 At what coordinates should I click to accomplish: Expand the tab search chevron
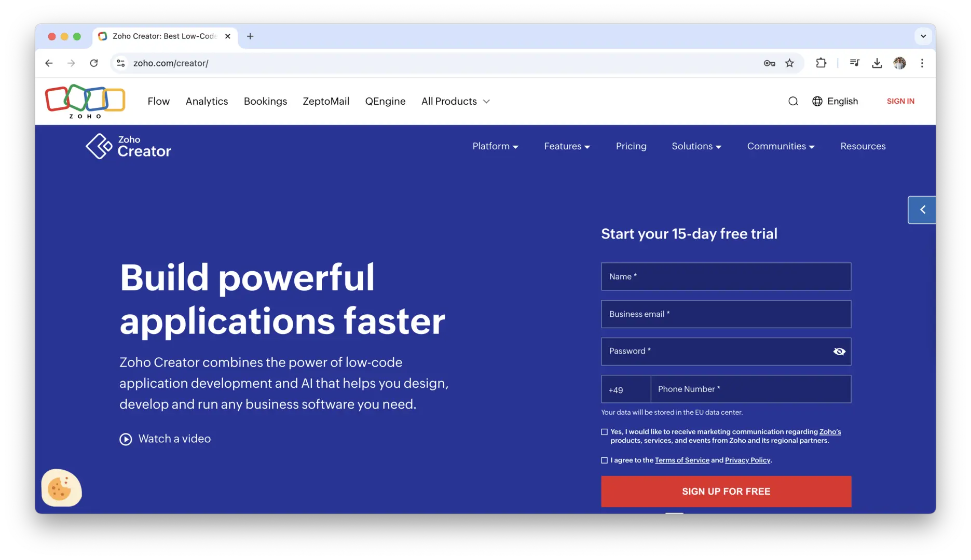point(923,36)
